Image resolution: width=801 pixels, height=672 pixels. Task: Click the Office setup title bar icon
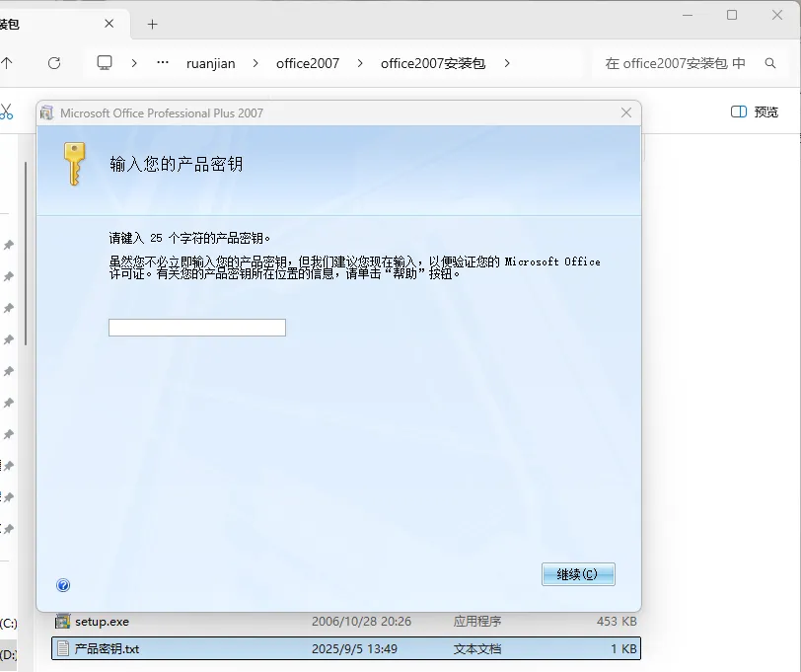click(x=47, y=112)
